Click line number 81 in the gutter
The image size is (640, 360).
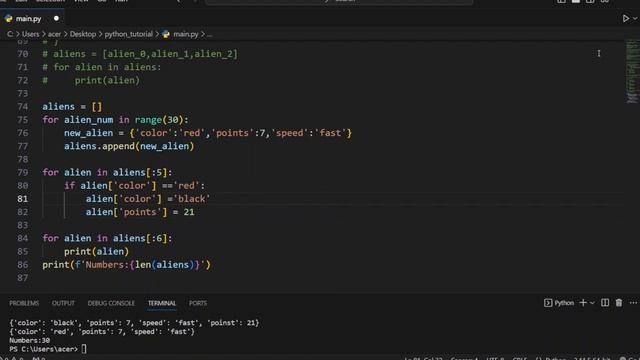pyautogui.click(x=23, y=199)
